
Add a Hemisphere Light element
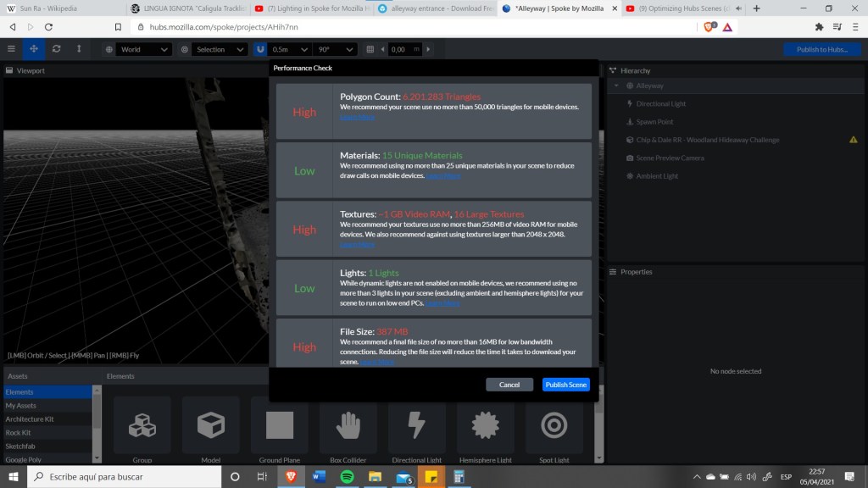(486, 430)
